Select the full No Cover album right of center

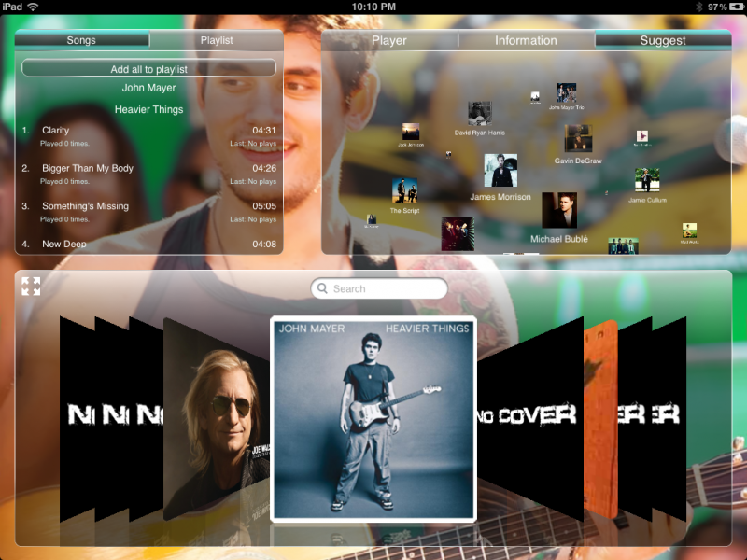(530, 419)
